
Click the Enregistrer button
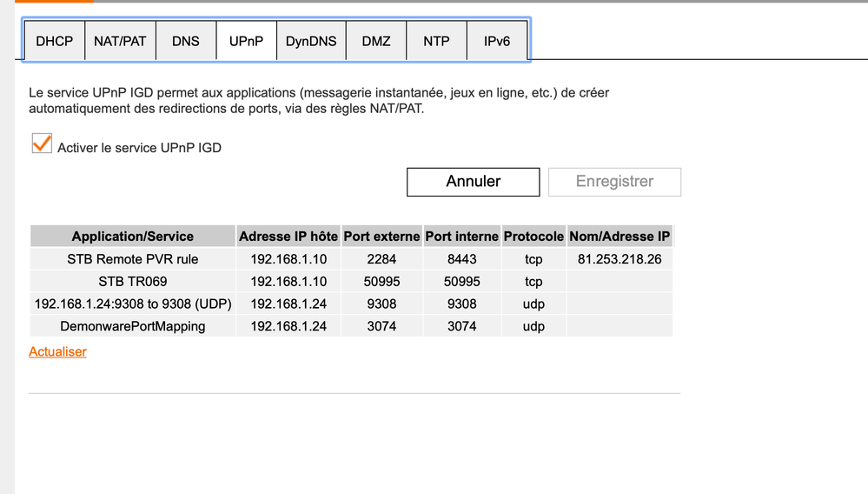614,182
